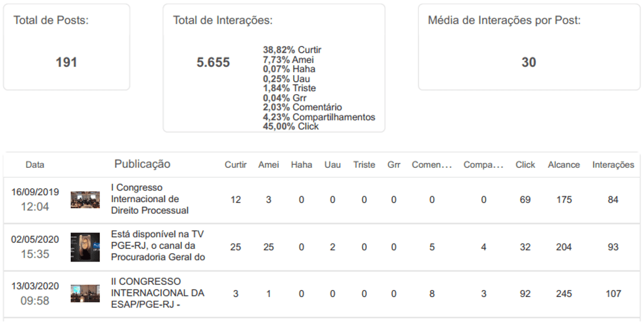
Task: Sort by truncated Compa... column header
Action: (483, 165)
